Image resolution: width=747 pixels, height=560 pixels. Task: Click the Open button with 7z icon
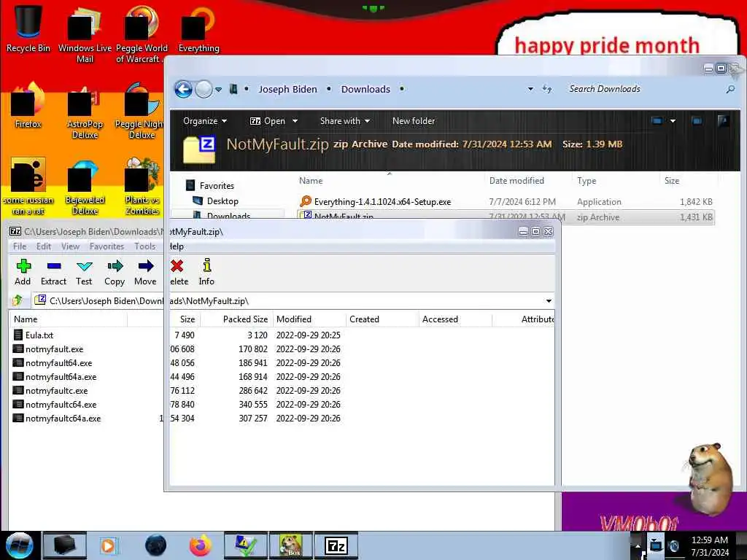(x=268, y=121)
